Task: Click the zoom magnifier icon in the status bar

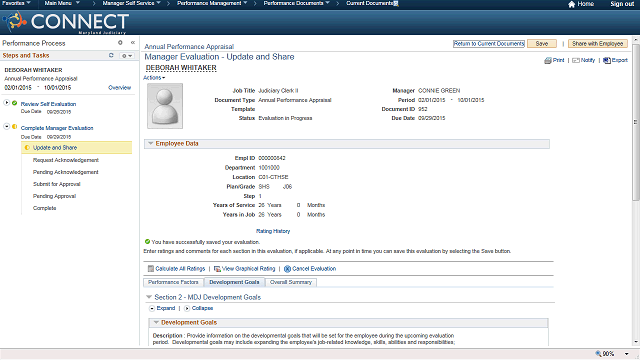Action: (598, 353)
